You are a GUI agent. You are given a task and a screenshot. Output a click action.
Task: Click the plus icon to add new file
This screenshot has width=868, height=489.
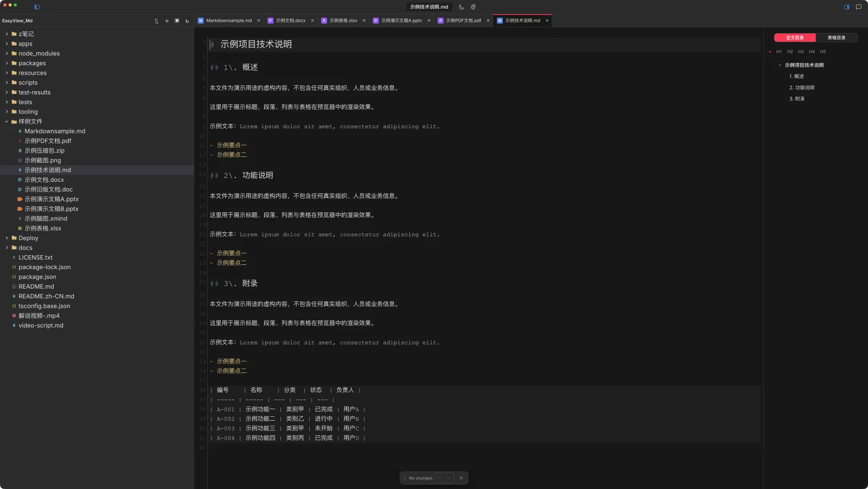point(167,21)
